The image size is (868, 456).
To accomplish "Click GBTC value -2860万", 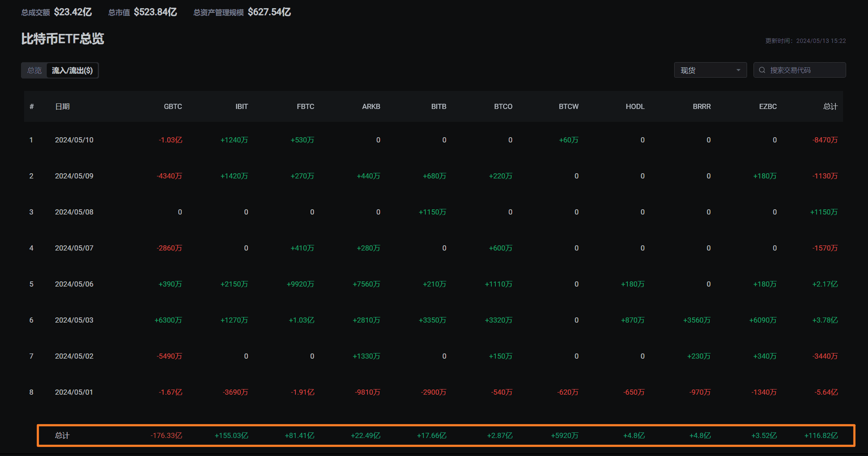I will pos(169,248).
